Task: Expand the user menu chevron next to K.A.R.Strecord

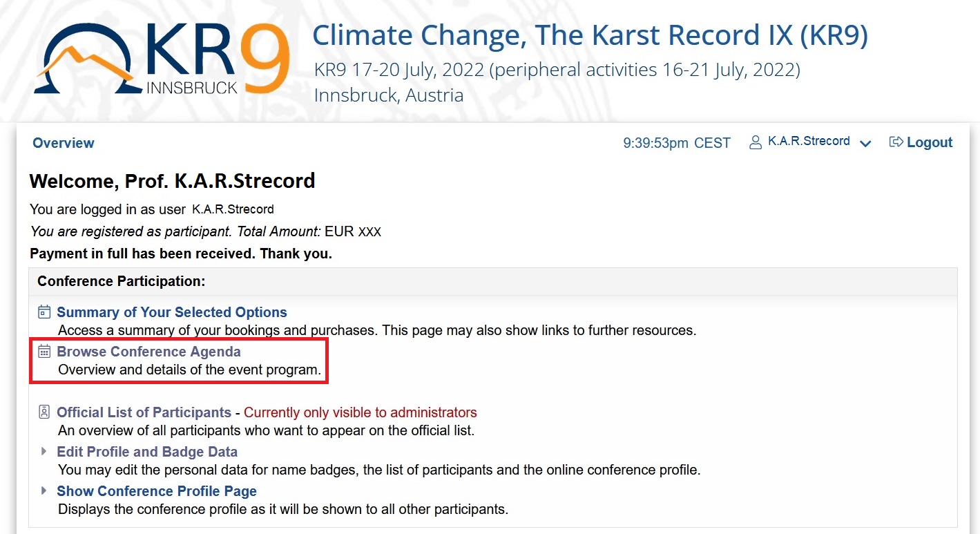Action: 865,143
